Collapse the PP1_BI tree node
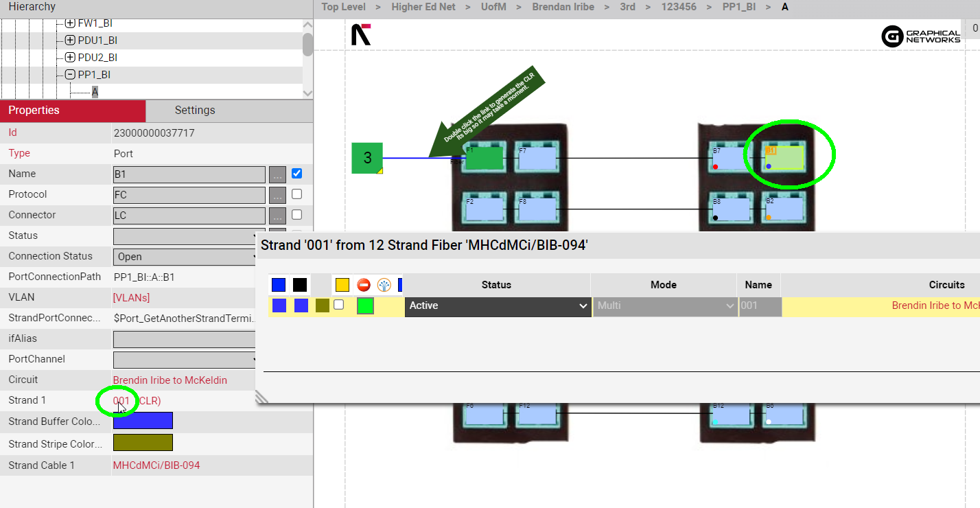980x508 pixels. (70, 75)
